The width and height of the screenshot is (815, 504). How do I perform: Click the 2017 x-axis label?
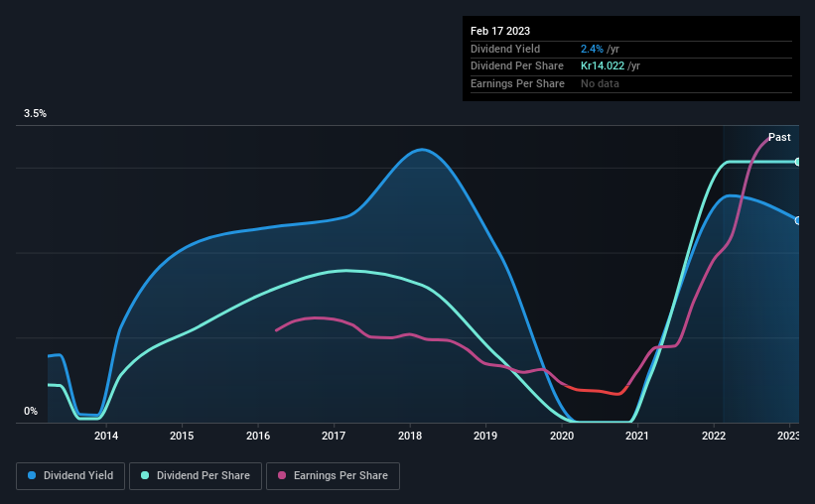(x=334, y=436)
